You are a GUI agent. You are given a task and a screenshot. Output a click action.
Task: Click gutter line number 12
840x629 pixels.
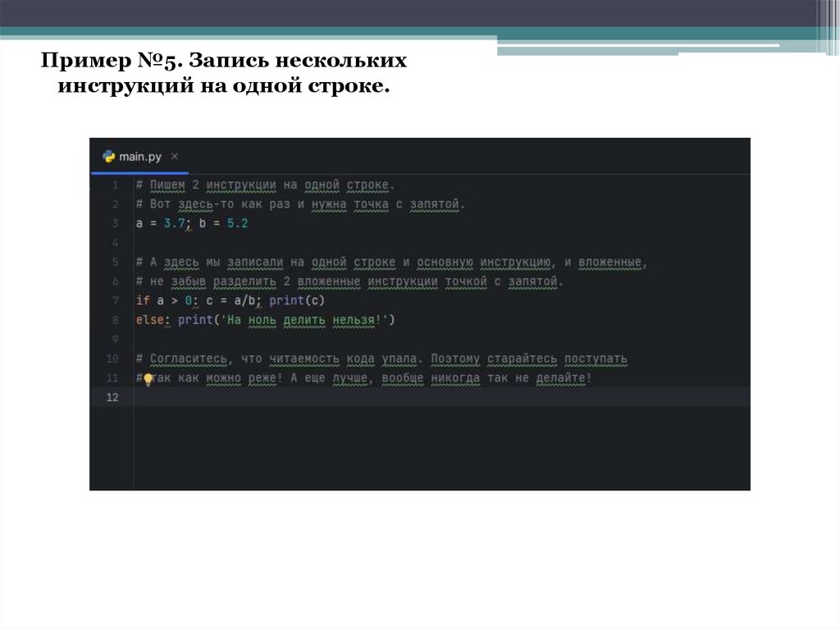112,398
